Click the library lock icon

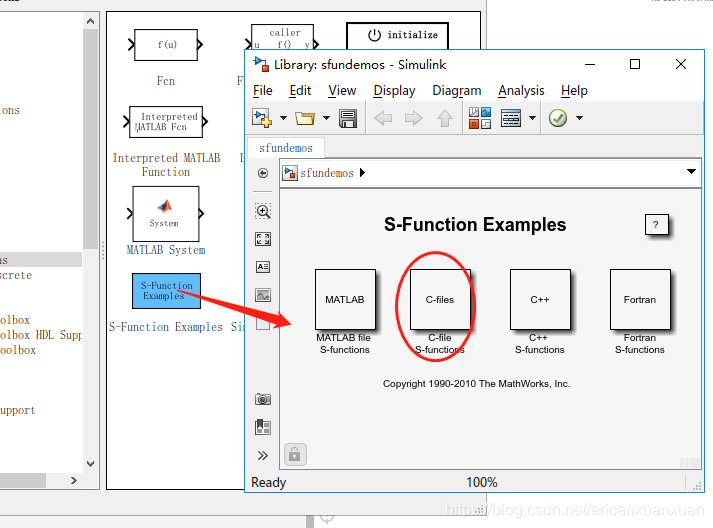pos(295,454)
